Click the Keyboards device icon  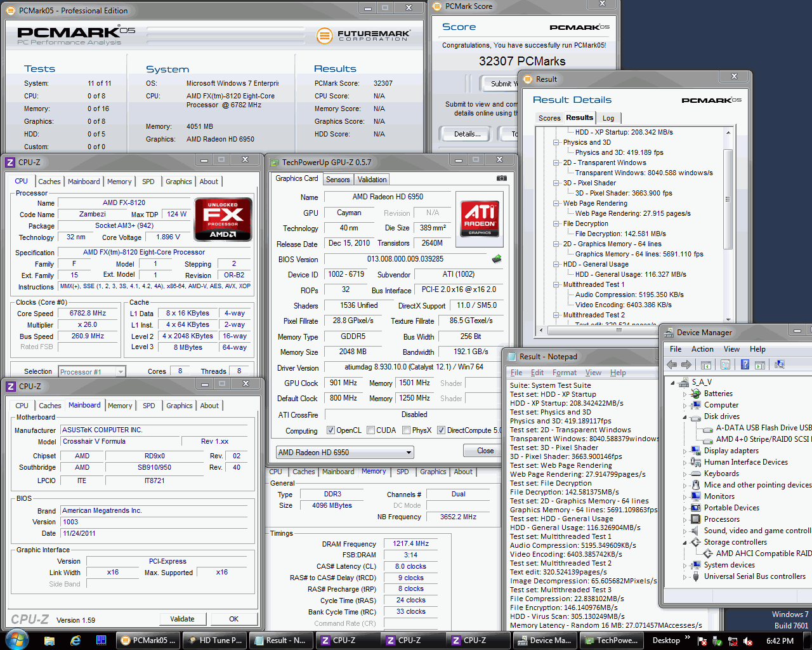[696, 474]
